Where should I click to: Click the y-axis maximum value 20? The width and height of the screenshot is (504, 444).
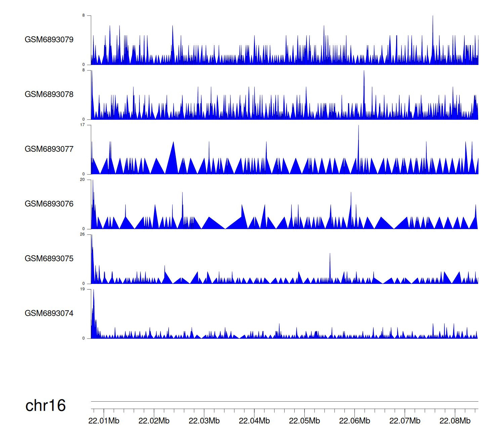pos(82,180)
